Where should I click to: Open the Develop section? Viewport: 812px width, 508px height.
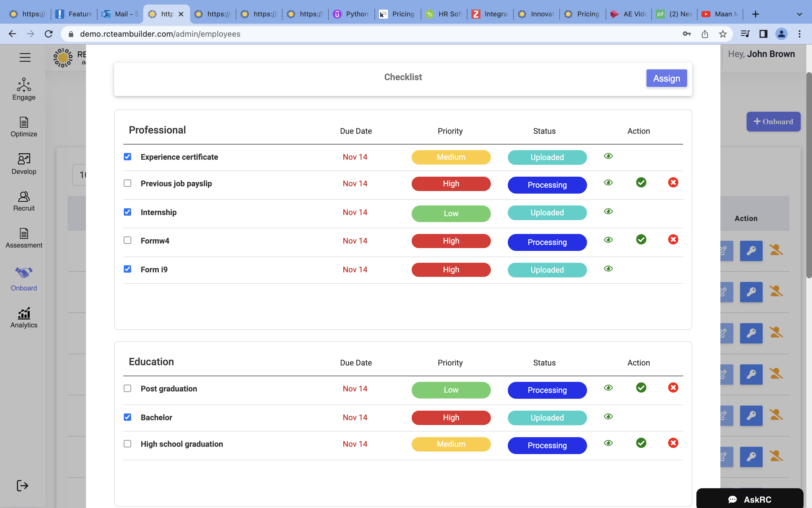24,164
